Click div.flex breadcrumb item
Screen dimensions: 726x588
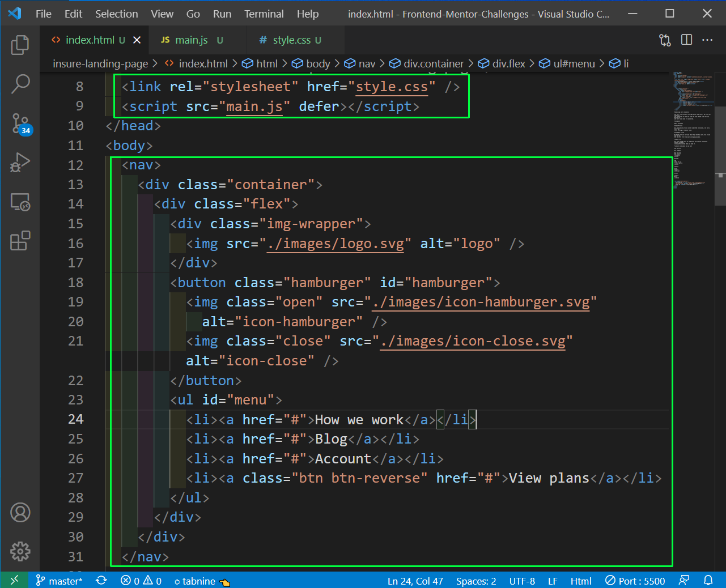click(x=502, y=64)
